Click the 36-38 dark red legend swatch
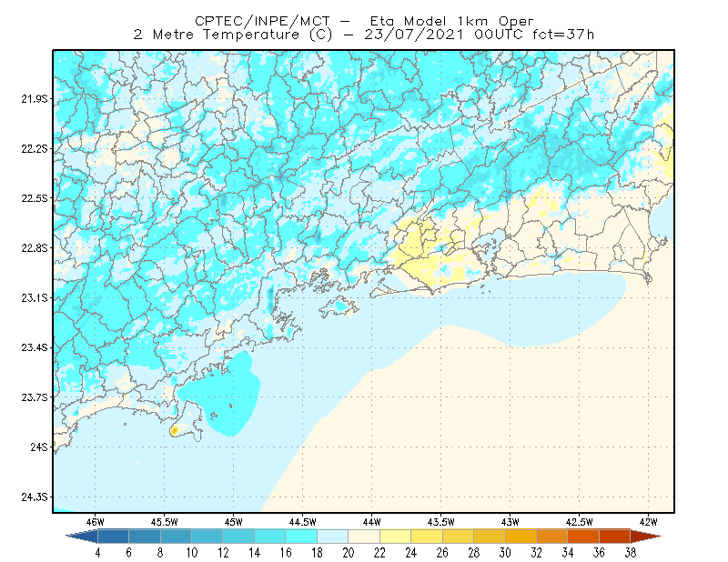The image size is (728, 562). pyautogui.click(x=615, y=537)
